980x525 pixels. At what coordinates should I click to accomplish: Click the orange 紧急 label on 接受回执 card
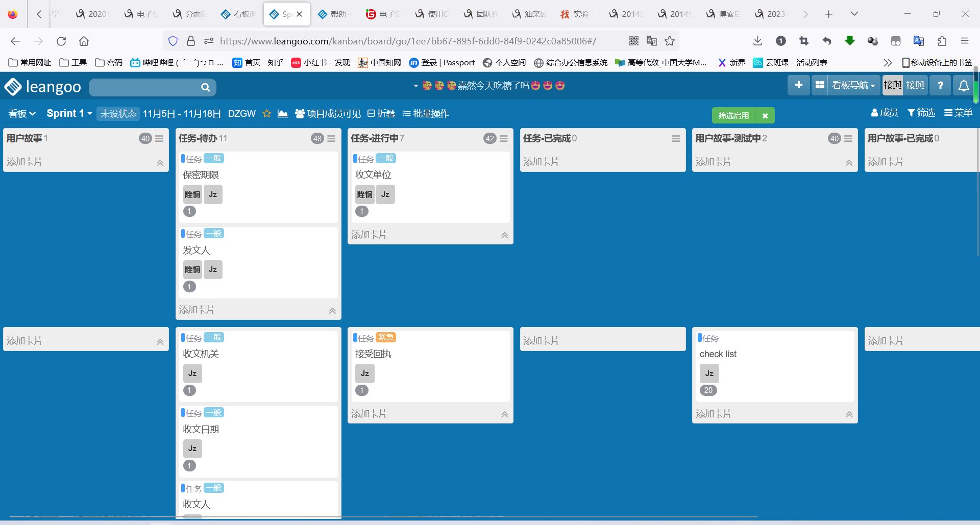(x=386, y=338)
